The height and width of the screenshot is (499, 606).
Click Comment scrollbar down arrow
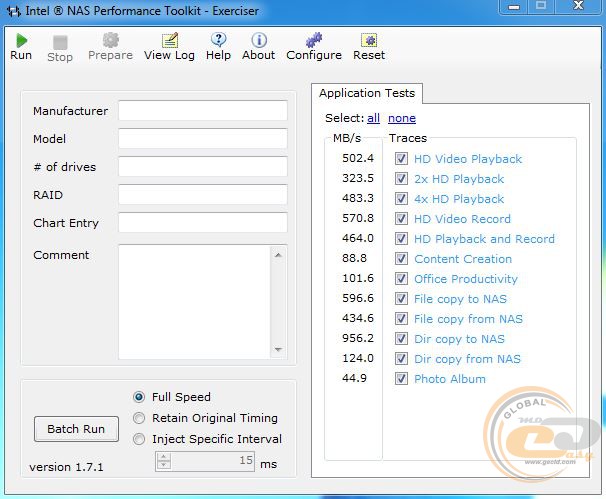278,349
